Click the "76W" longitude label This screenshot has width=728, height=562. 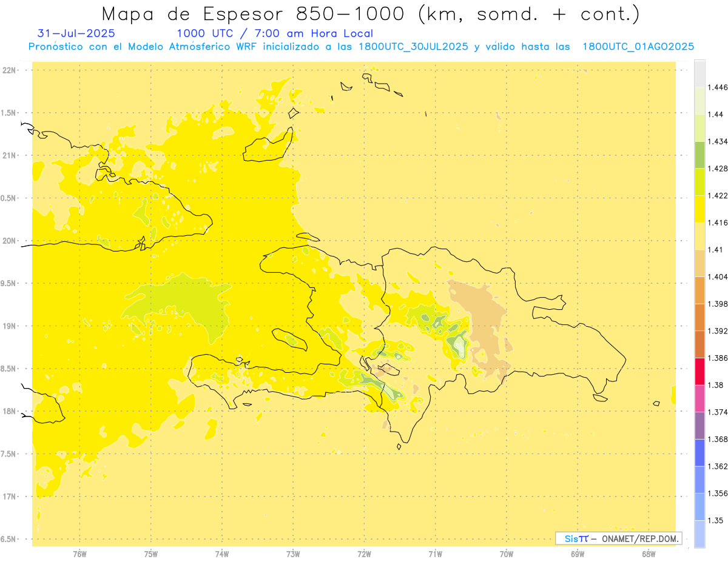[79, 554]
